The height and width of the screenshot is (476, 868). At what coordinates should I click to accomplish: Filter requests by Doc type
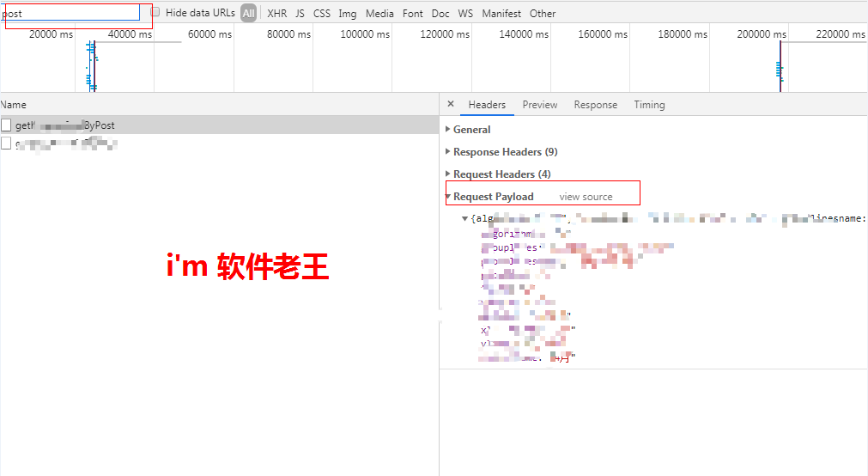pyautogui.click(x=440, y=13)
